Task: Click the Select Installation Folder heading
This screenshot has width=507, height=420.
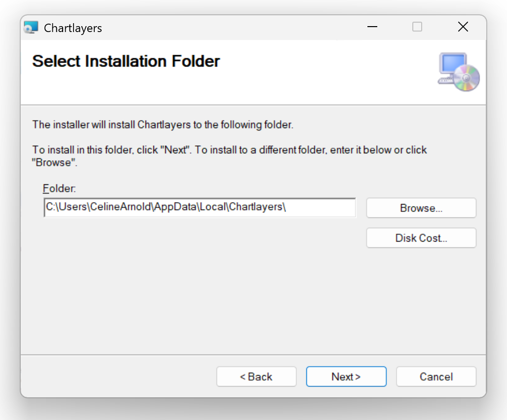Action: 126,62
